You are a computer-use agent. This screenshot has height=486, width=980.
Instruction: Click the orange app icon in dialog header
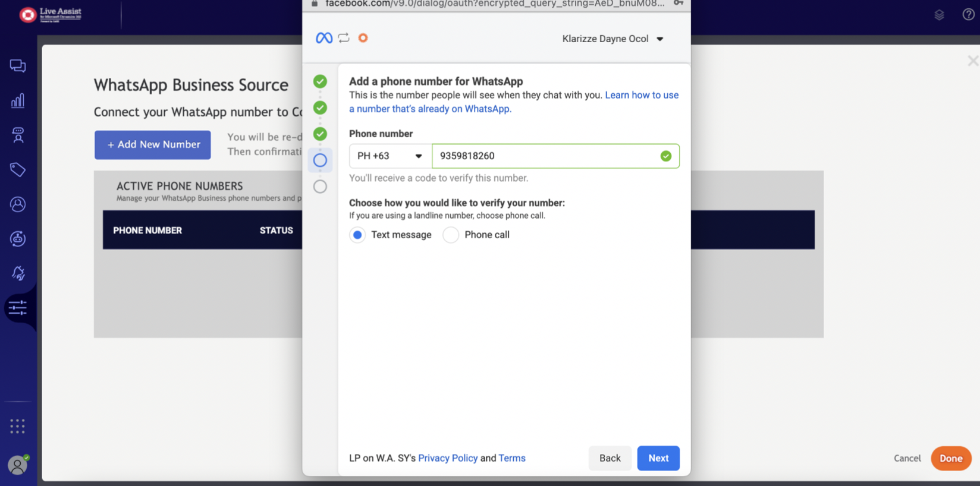click(363, 38)
